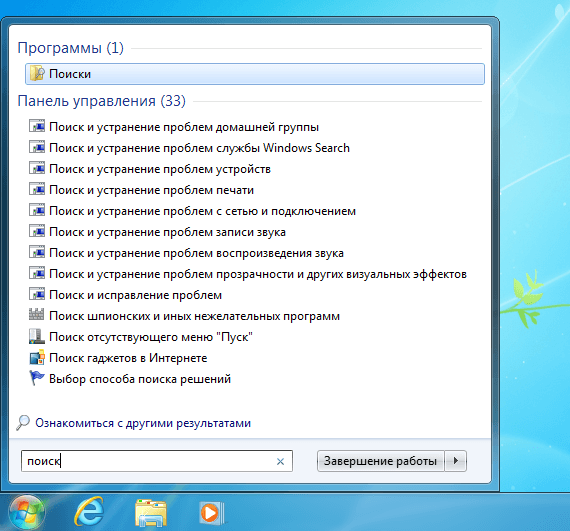
Task: Click the icon for Поиск гаджетов в Интернете
Action: [x=37, y=357]
